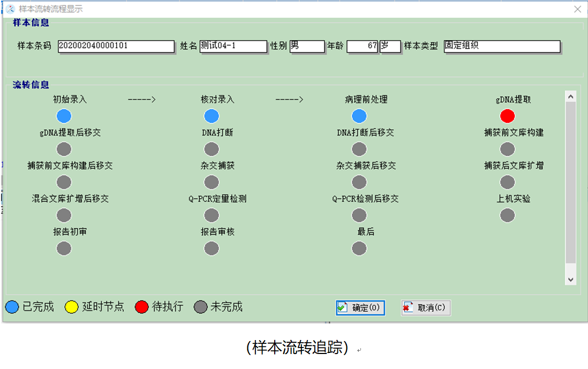The width and height of the screenshot is (588, 369).
Task: Click the blue 已完成 legend indicator
Action: coord(12,306)
